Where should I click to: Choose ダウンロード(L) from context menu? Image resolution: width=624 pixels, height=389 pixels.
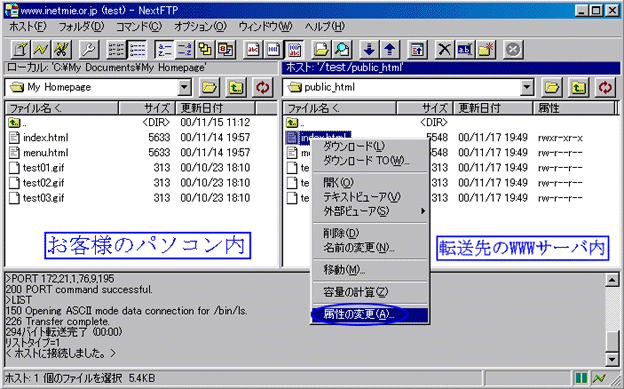(x=370, y=146)
